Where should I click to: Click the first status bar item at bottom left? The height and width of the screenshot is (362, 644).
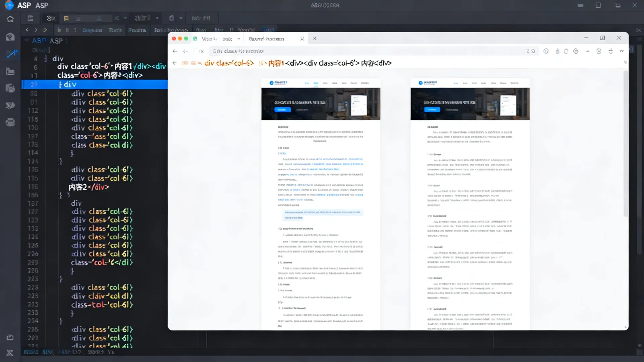tap(31, 352)
